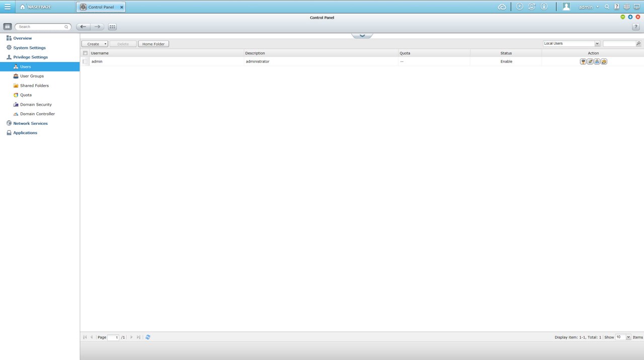This screenshot has width=644, height=360.
Task: Check the select-all users checkbox
Action: (85, 53)
